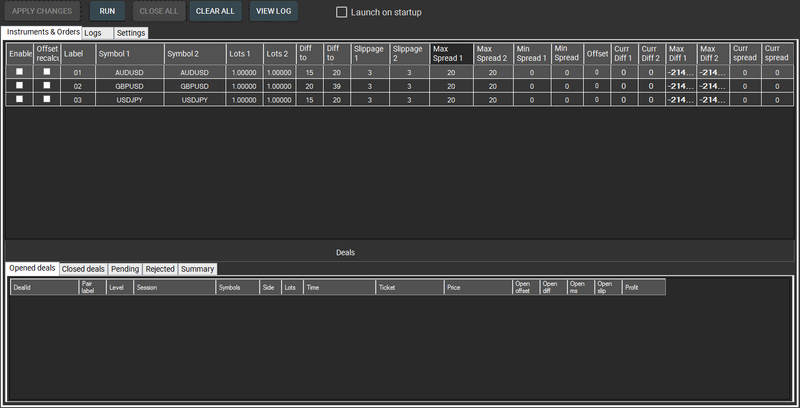Toggle Offset recalc checkbox for GBPUSD row

pyautogui.click(x=46, y=85)
